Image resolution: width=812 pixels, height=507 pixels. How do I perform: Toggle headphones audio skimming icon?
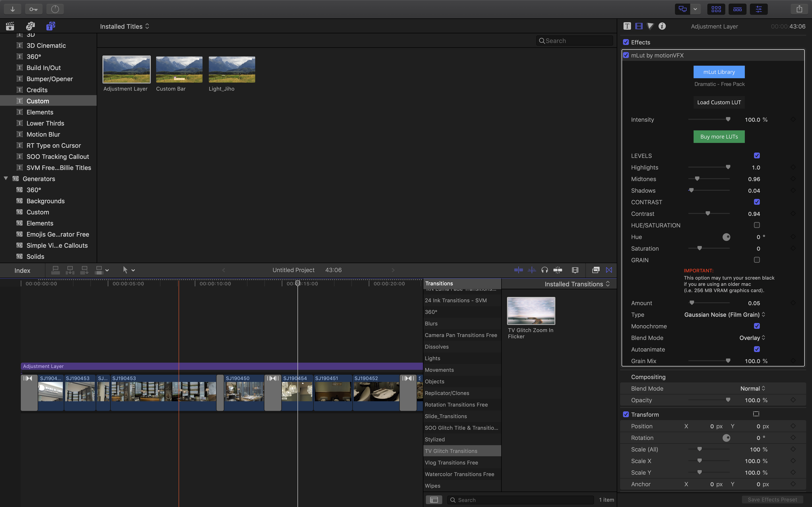tap(544, 270)
